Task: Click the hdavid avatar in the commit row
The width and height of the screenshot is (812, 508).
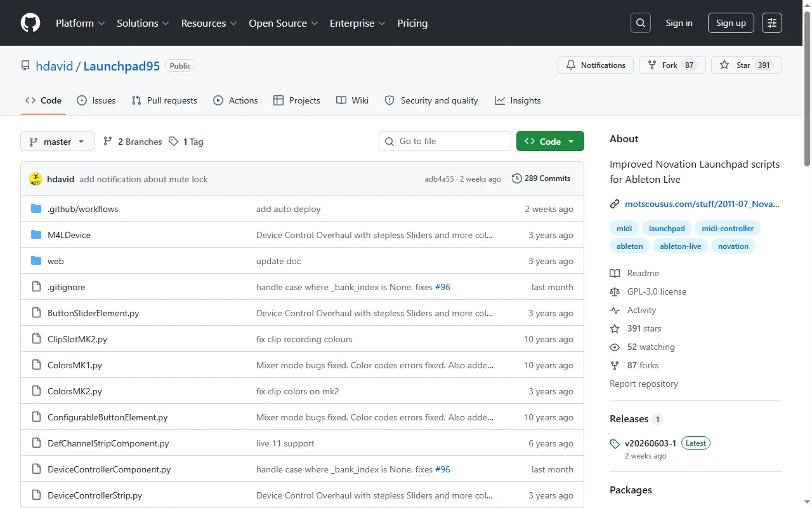Action: point(36,179)
